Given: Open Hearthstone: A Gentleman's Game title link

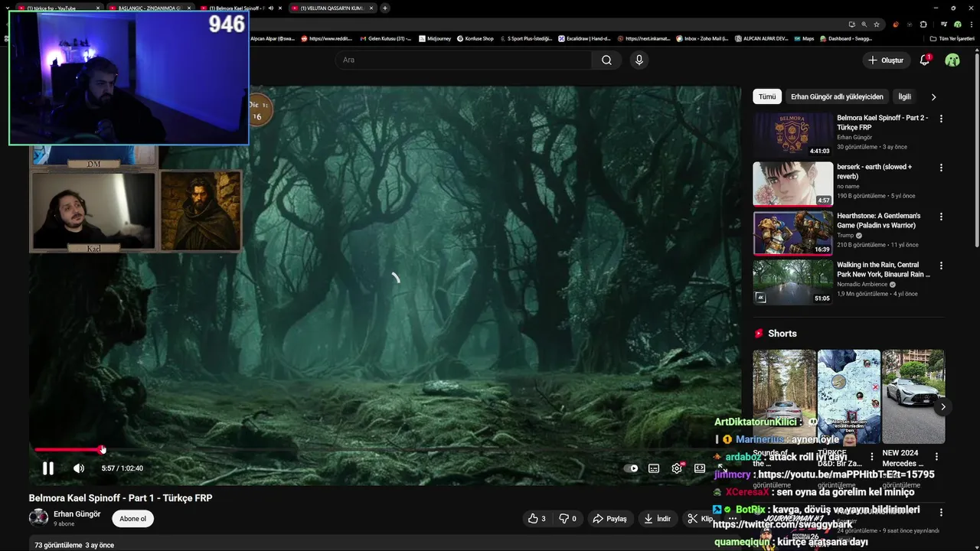Looking at the screenshot, I should click(x=878, y=220).
